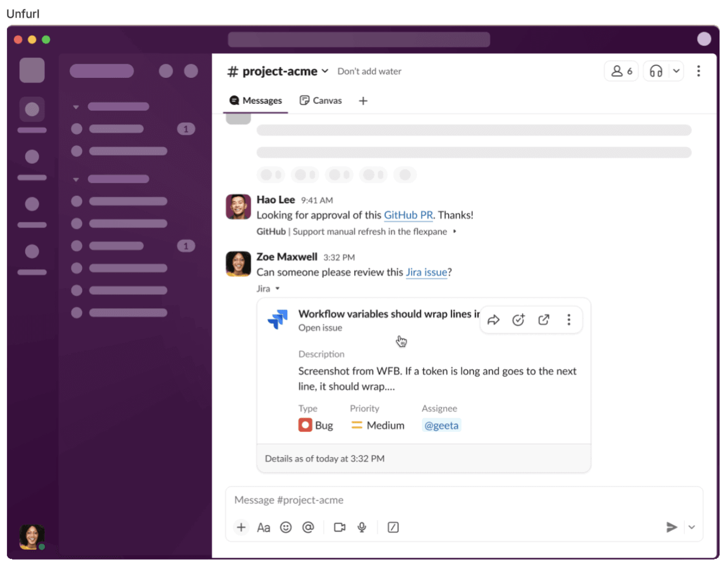Open send options dropdown arrow
The image size is (728, 567).
coord(691,527)
